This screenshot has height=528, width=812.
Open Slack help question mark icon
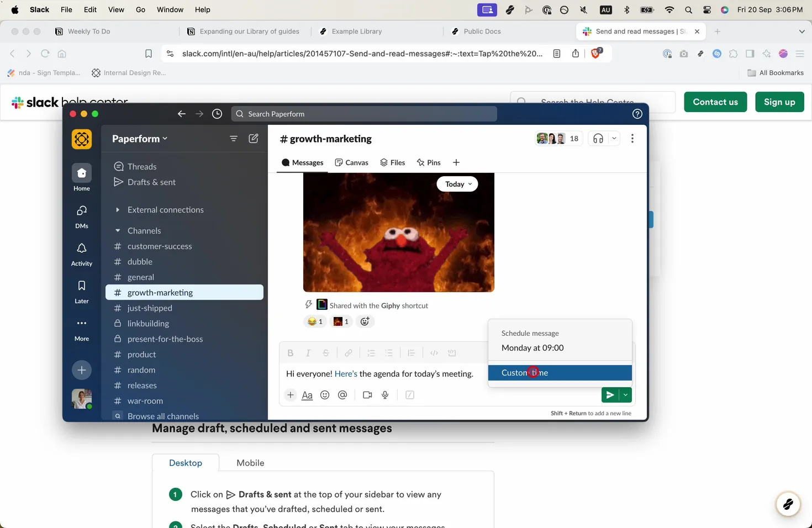click(637, 114)
